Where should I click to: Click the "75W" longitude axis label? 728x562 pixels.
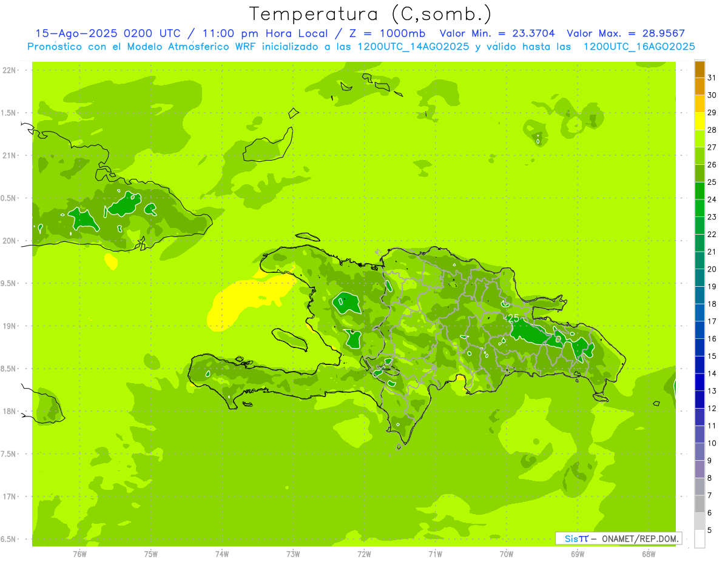point(151,554)
